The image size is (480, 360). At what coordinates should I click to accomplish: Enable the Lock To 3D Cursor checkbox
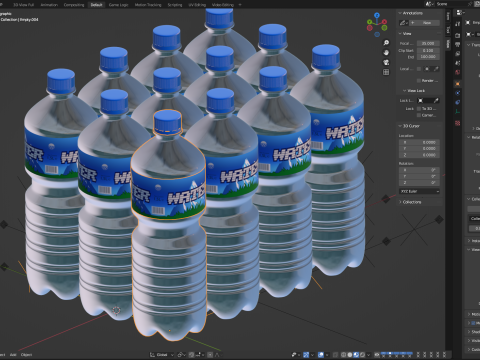[419, 109]
